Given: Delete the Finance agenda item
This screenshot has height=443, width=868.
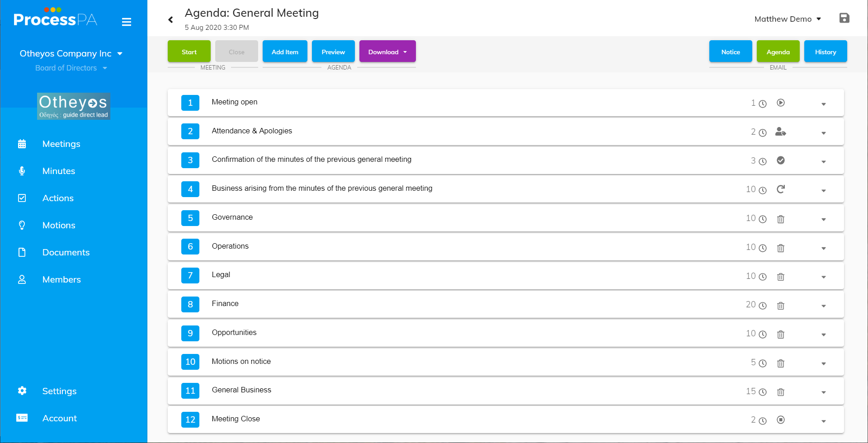Looking at the screenshot, I should 780,306.
